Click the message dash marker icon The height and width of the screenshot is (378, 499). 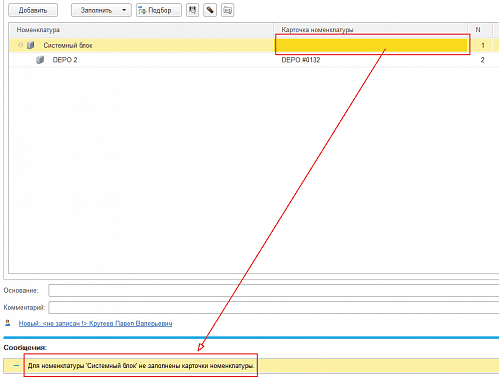(16, 366)
